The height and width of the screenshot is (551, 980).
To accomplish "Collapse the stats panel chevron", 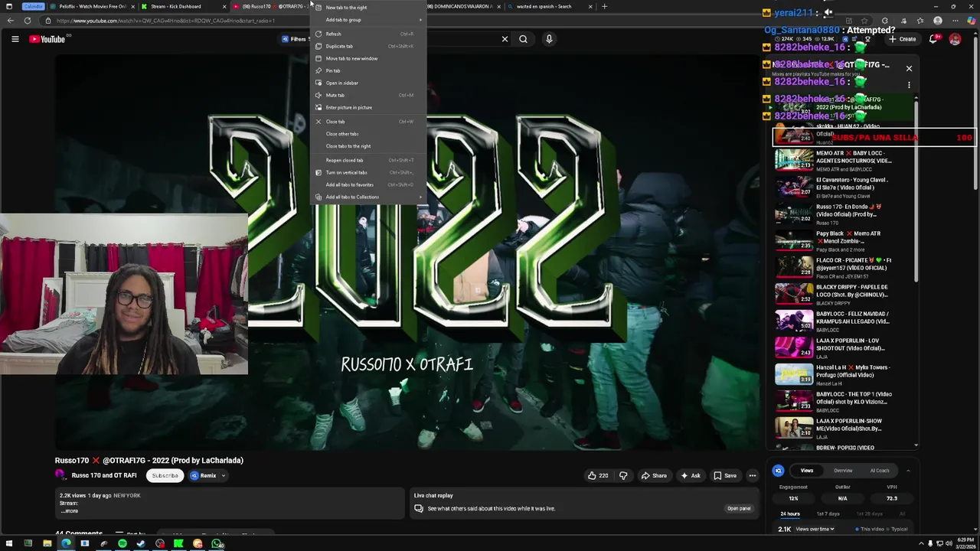I will coord(908,471).
